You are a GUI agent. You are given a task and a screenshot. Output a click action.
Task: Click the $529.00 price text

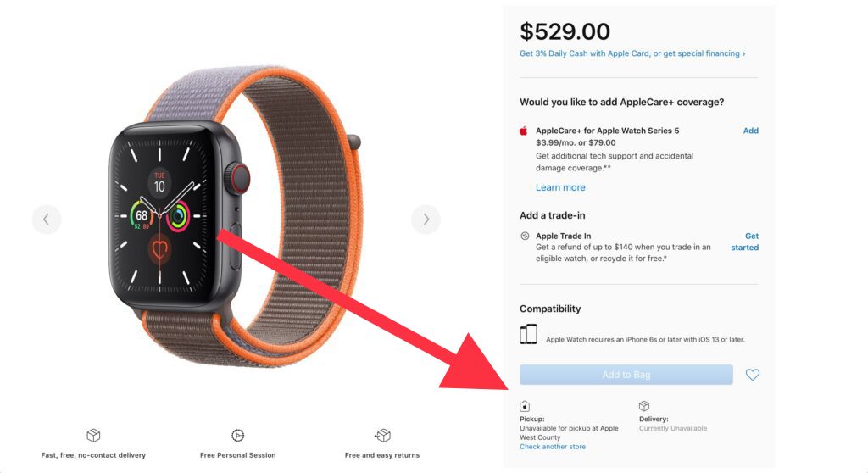tap(565, 31)
